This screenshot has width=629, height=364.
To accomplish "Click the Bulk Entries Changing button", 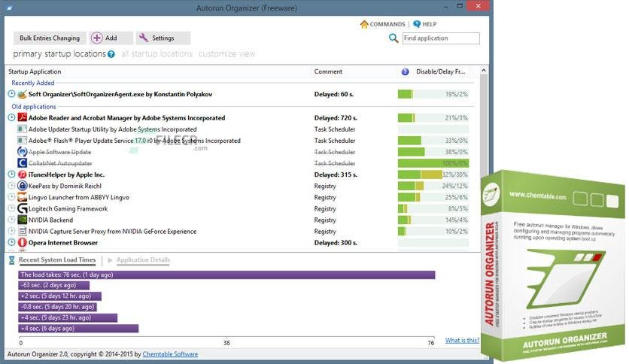I will click(50, 38).
